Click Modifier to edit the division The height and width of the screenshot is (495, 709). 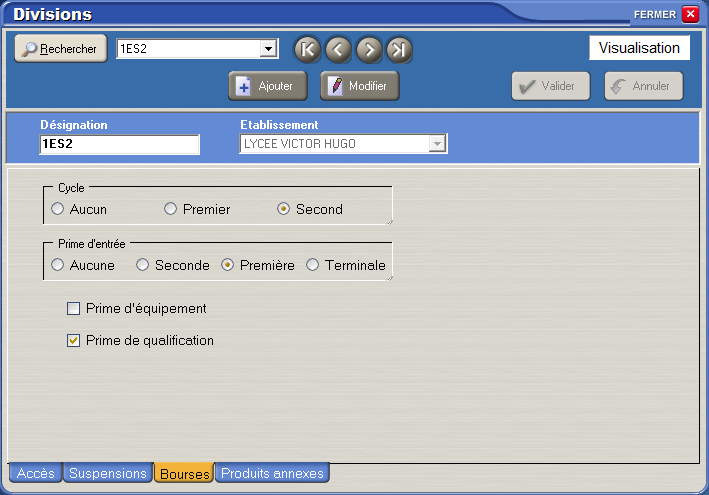pos(360,86)
